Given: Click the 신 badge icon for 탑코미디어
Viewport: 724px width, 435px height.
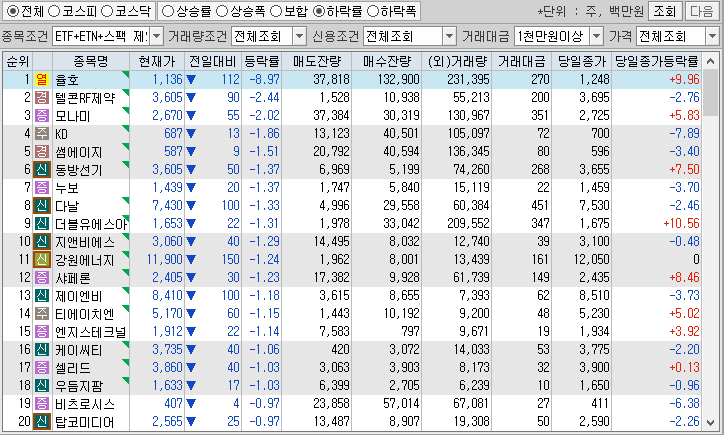Looking at the screenshot, I should tap(42, 422).
